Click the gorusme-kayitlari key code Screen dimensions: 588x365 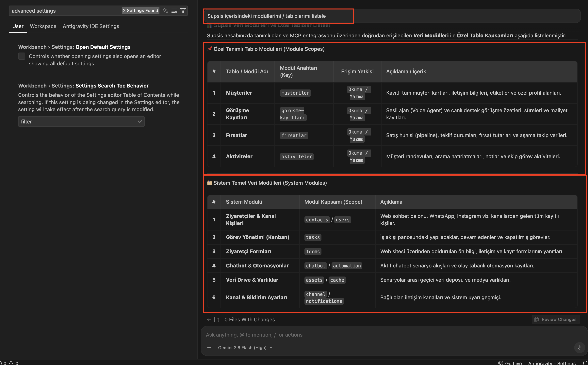tap(293, 114)
